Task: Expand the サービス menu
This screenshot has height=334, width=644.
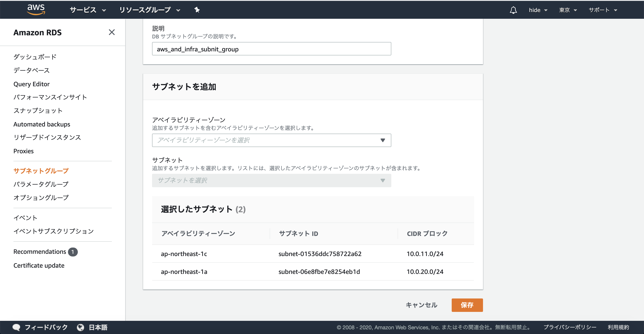Action: [88, 10]
